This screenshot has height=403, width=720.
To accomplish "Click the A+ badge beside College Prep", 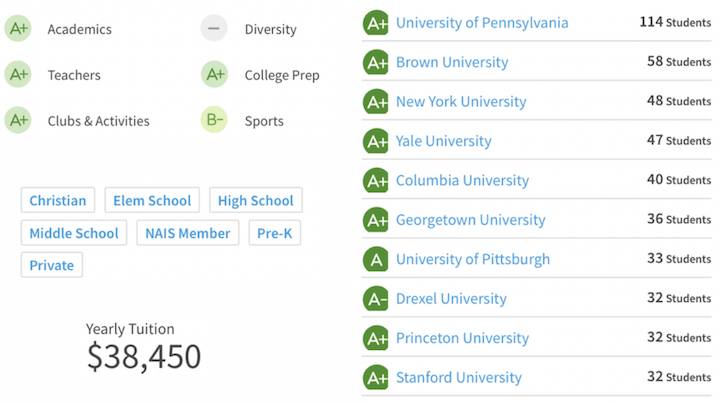I will click(x=214, y=74).
